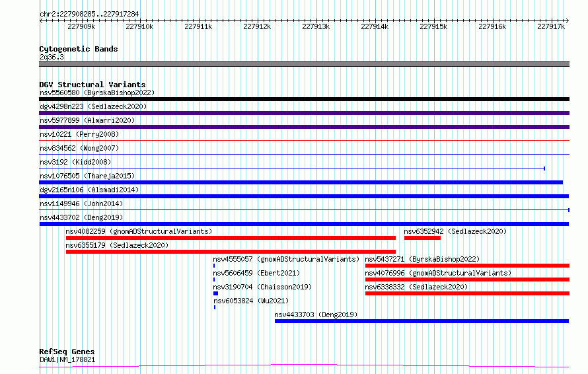Open the DAW1|NM_178821 gene label

tap(67, 359)
